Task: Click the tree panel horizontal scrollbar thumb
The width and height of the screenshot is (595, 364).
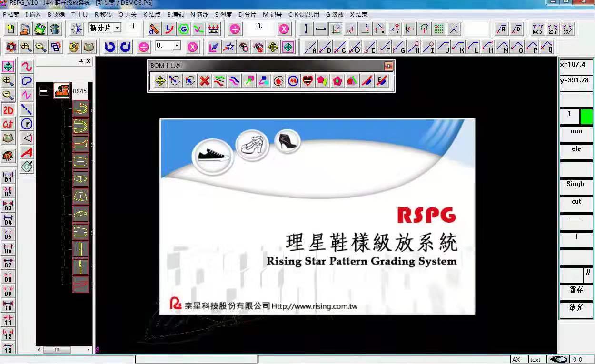Action: coord(57,350)
